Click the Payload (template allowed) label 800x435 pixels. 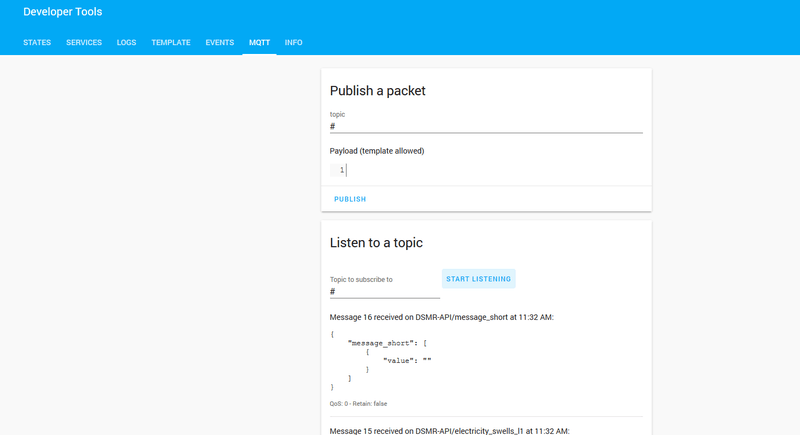tap(377, 151)
